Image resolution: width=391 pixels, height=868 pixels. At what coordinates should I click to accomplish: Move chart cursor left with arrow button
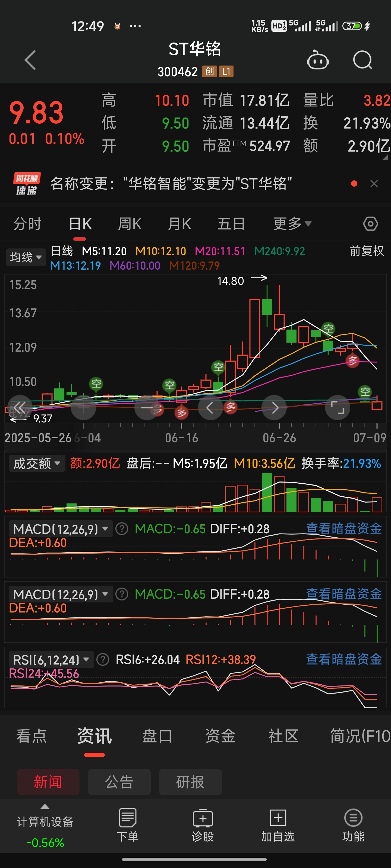click(x=210, y=407)
